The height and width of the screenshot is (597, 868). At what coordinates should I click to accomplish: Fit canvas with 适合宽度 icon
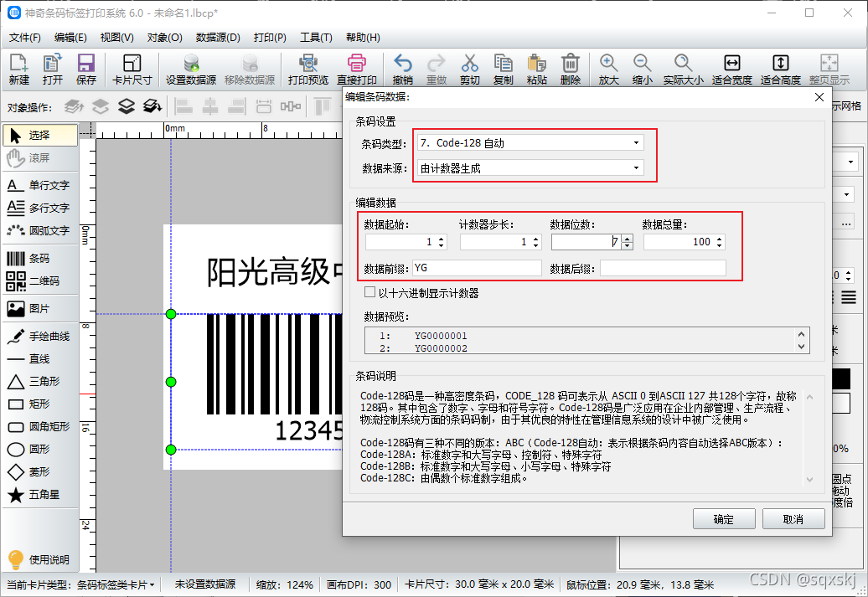pyautogui.click(x=731, y=69)
